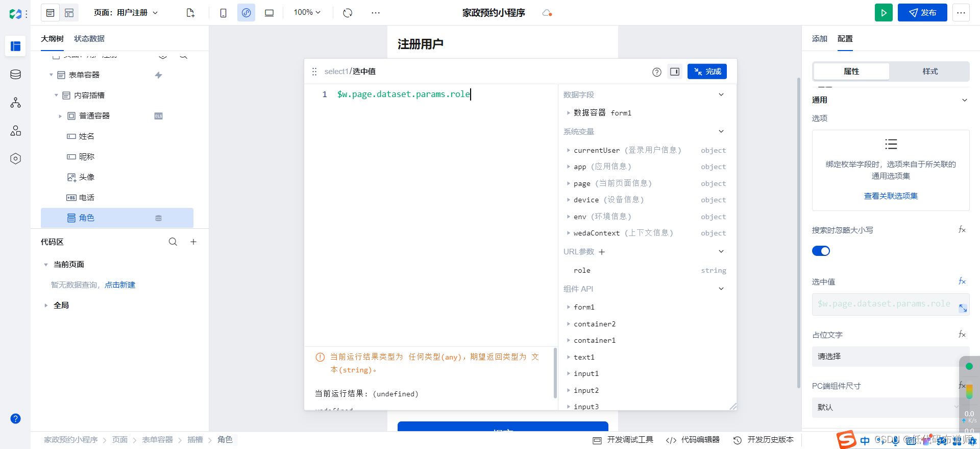980x449 pixels.
Task: Collapse the 系统变量 section
Action: tap(721, 131)
